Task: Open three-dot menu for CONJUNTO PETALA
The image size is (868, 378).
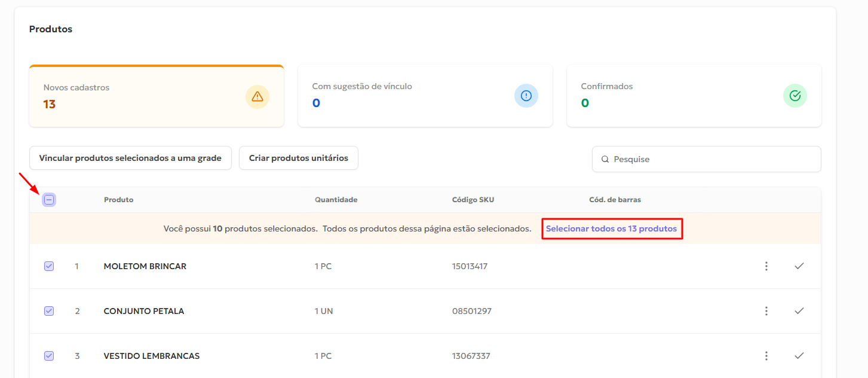Action: click(x=766, y=311)
